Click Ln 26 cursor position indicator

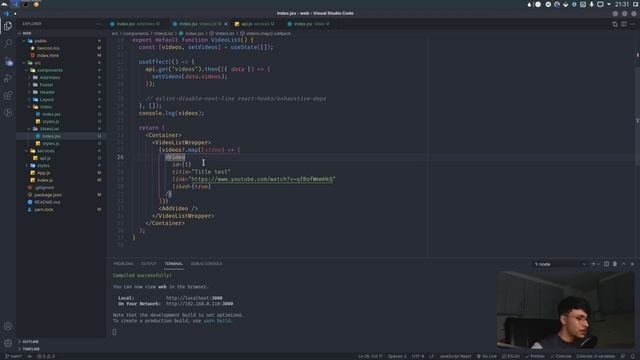pos(370,356)
